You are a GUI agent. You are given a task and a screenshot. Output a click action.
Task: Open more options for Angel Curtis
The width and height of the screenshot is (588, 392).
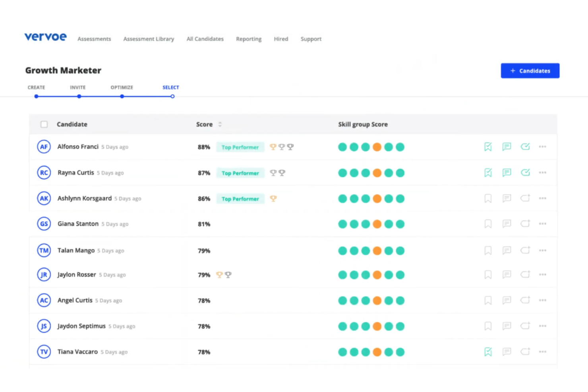point(542,301)
